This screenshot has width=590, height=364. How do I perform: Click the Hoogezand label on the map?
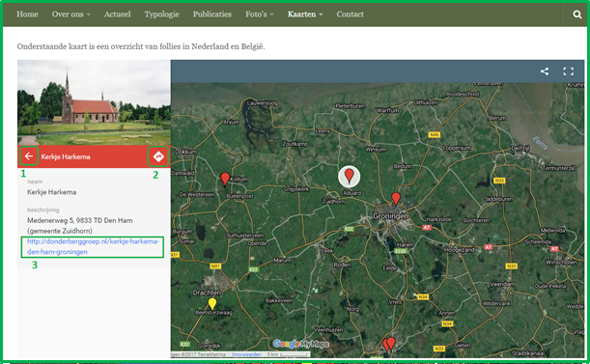[459, 249]
